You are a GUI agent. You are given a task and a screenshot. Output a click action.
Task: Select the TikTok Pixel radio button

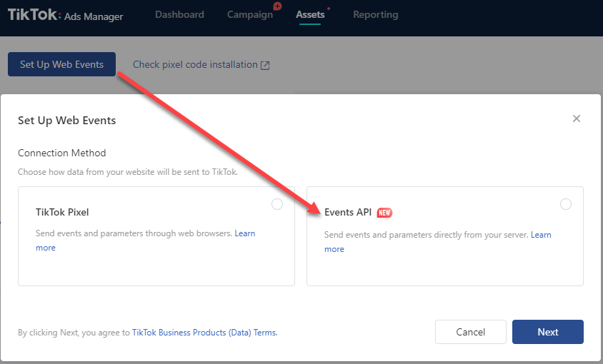pyautogui.click(x=277, y=204)
